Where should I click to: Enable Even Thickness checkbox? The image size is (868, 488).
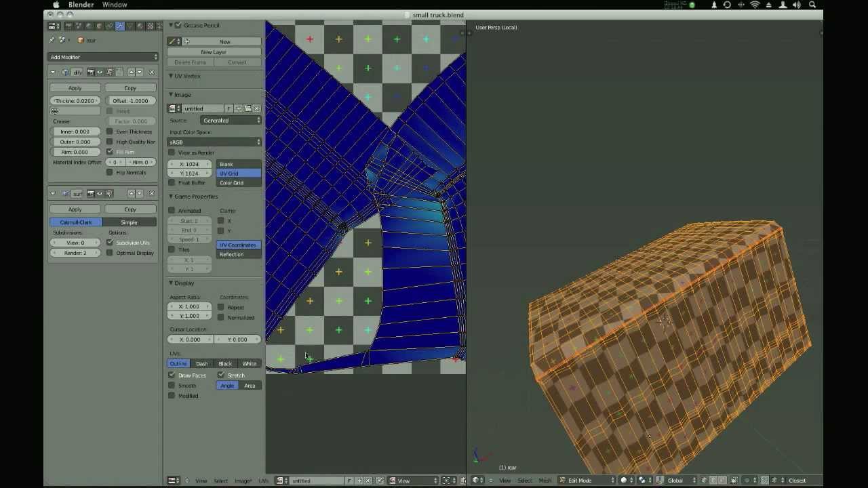point(109,131)
